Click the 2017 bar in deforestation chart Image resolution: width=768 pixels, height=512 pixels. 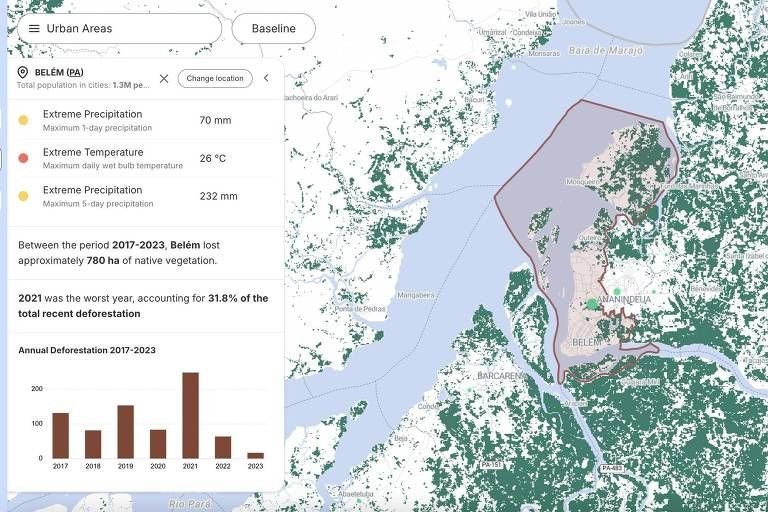tap(60, 435)
